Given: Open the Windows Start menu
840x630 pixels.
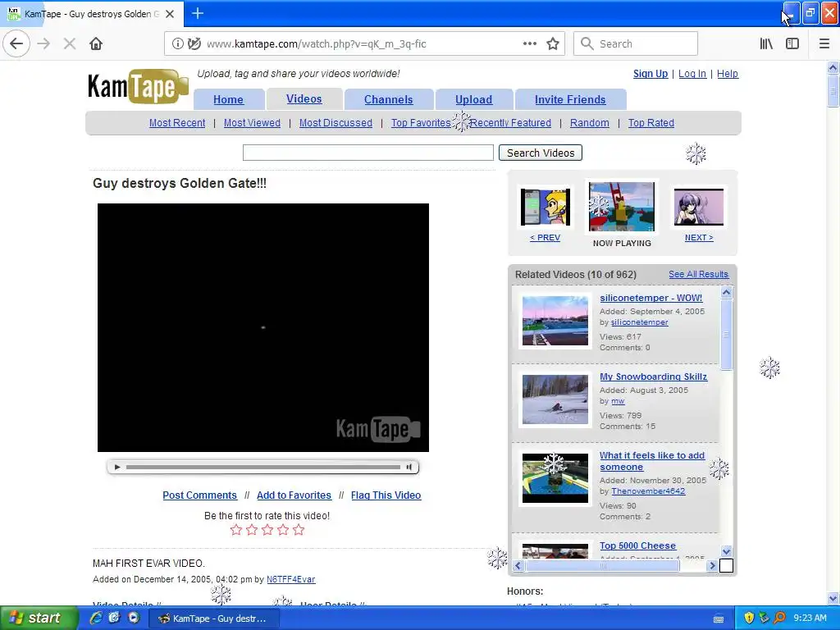Looking at the screenshot, I should (x=38, y=618).
